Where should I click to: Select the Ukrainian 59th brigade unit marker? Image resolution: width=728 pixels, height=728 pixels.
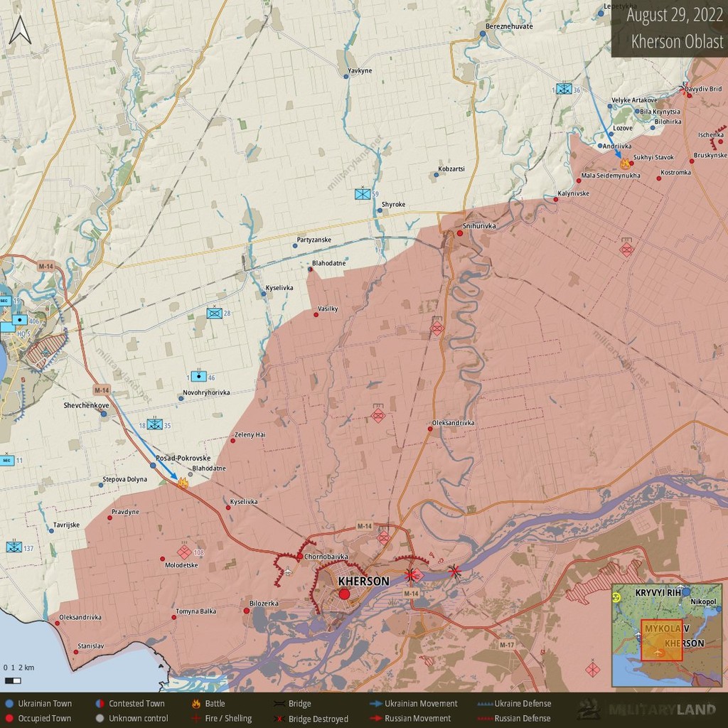(363, 193)
